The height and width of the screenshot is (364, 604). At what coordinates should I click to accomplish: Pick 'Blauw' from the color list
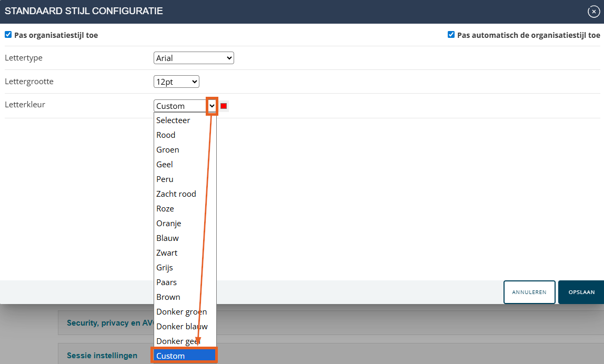pyautogui.click(x=185, y=238)
